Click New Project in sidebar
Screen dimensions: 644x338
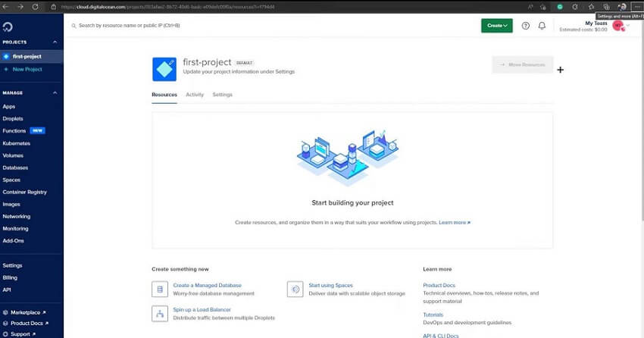27,69
